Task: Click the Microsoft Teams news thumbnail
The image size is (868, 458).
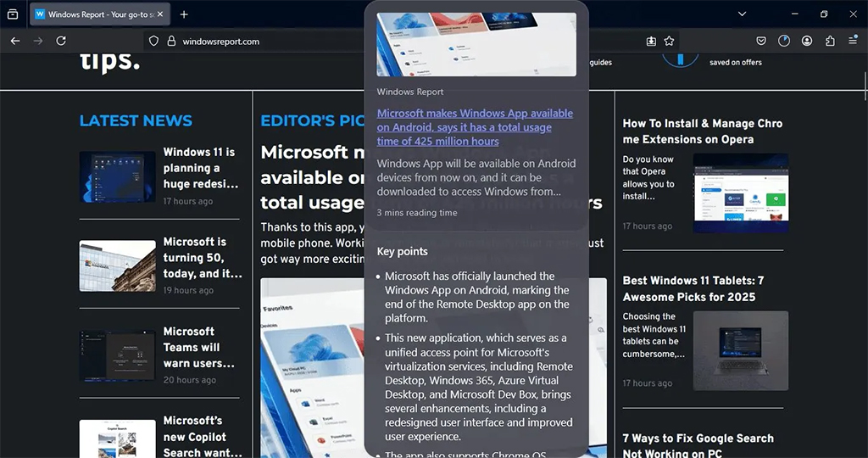Action: pyautogui.click(x=117, y=355)
